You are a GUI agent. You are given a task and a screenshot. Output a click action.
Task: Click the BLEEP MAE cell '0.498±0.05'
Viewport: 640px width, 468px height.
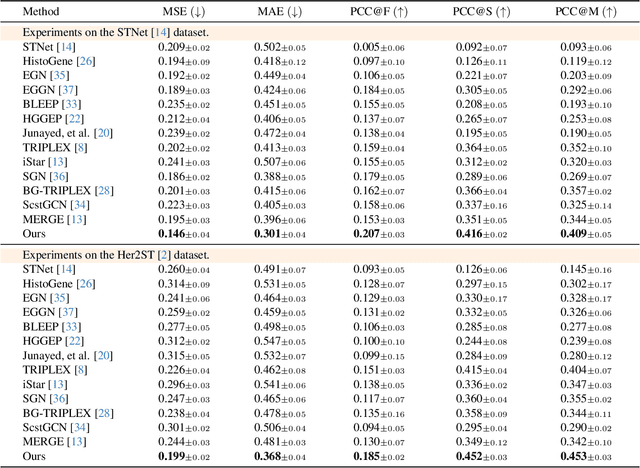(280, 327)
